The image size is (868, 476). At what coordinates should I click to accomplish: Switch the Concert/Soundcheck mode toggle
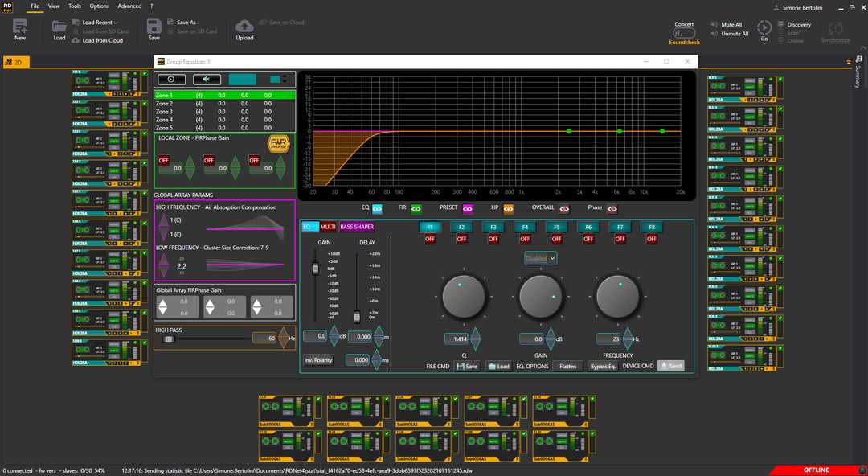click(684, 33)
